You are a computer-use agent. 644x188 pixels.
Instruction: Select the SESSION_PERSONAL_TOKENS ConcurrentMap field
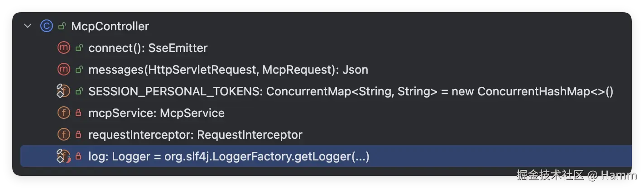click(351, 91)
